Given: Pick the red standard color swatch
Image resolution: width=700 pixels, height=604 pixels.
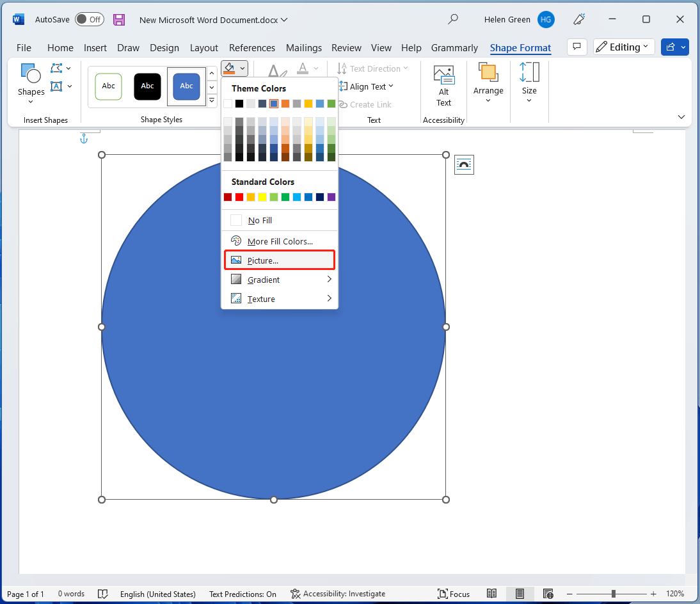Looking at the screenshot, I should (x=239, y=197).
